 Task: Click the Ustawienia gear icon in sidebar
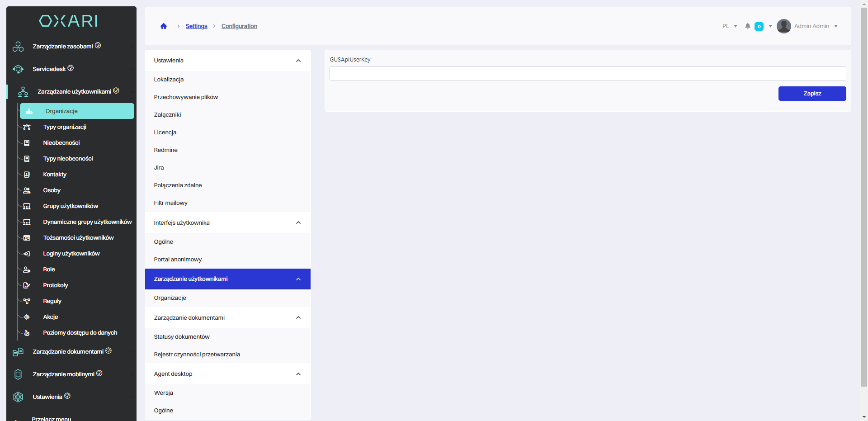click(x=18, y=397)
